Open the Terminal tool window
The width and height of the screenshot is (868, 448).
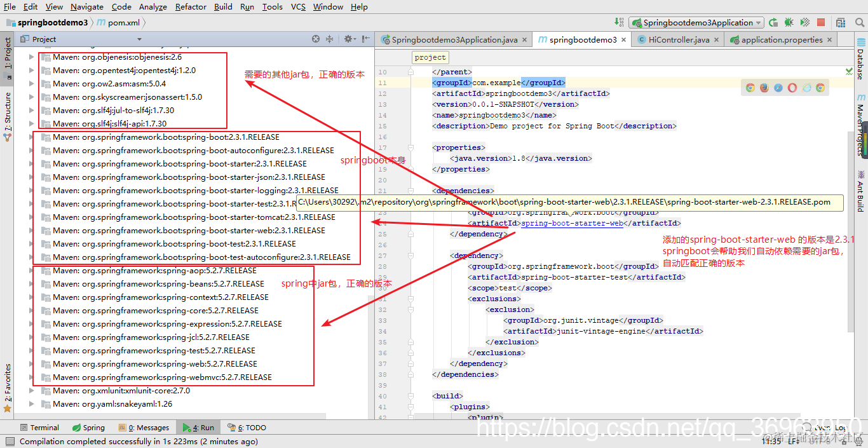click(39, 428)
